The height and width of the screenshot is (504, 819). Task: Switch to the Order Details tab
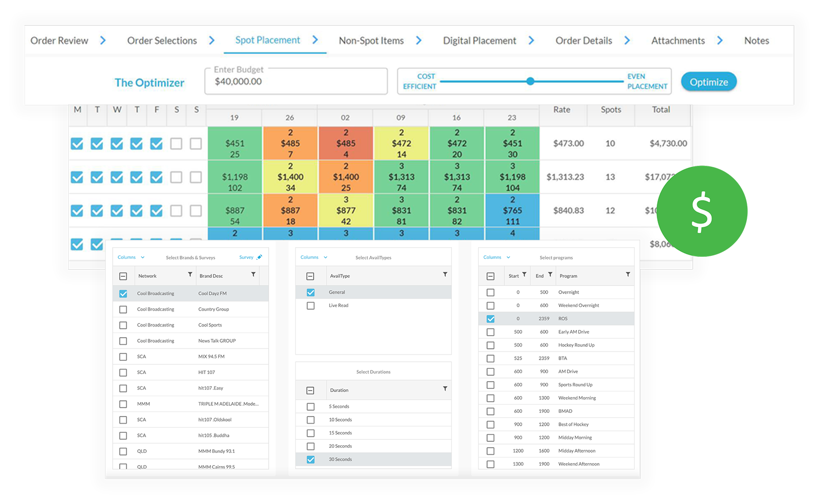point(584,40)
